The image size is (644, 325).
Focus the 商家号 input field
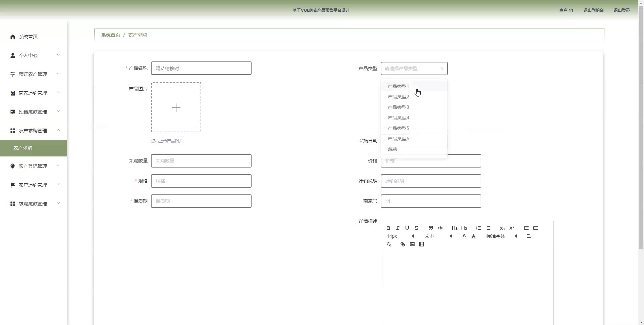pos(431,201)
